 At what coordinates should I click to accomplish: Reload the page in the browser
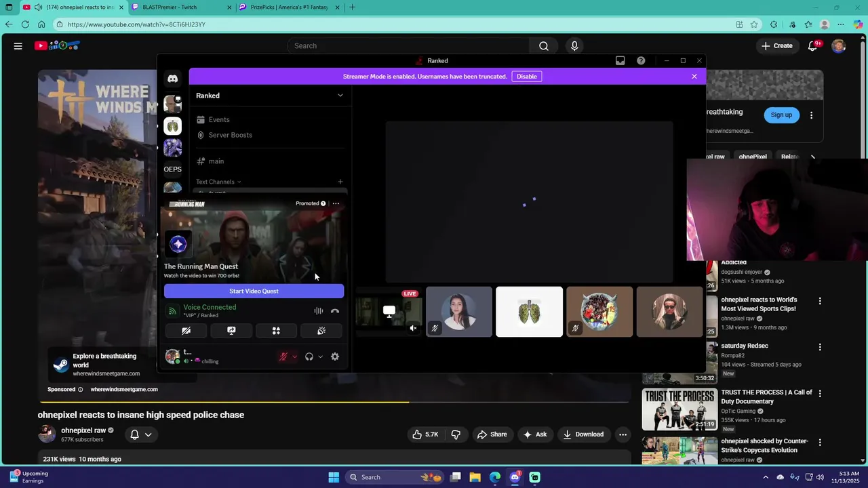[25, 24]
